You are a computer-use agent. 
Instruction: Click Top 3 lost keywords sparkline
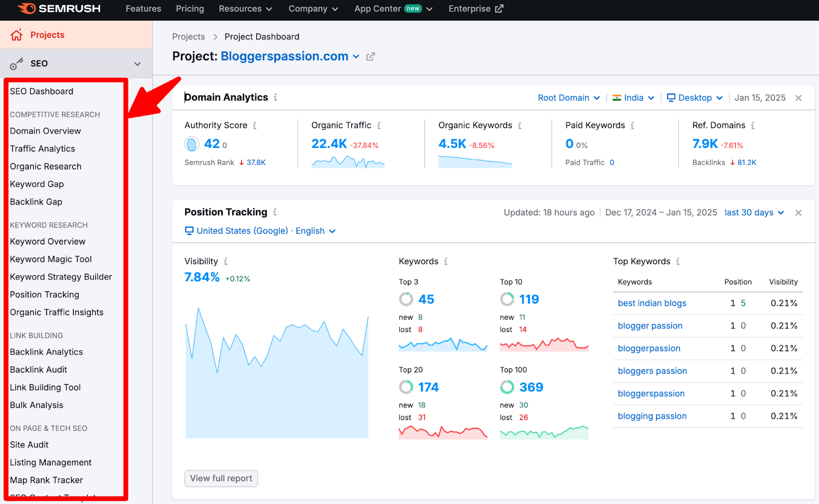click(443, 344)
